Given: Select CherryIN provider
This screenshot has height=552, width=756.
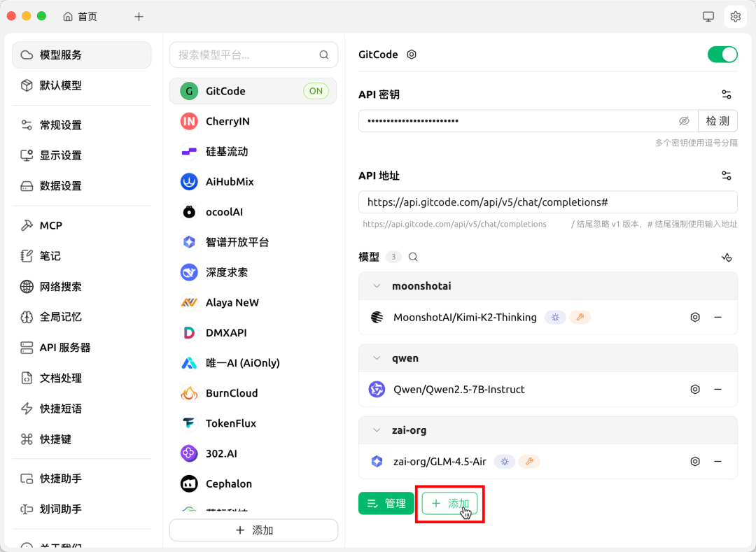Looking at the screenshot, I should click(x=253, y=121).
